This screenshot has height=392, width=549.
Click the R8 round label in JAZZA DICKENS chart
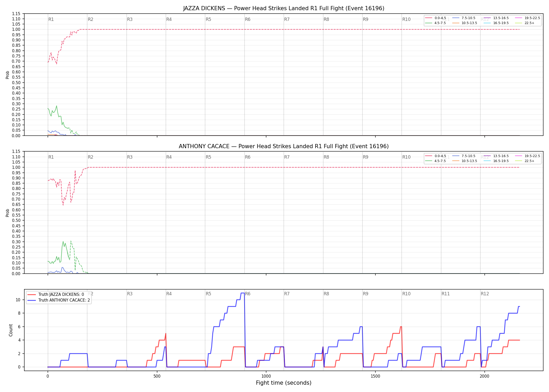coord(326,19)
